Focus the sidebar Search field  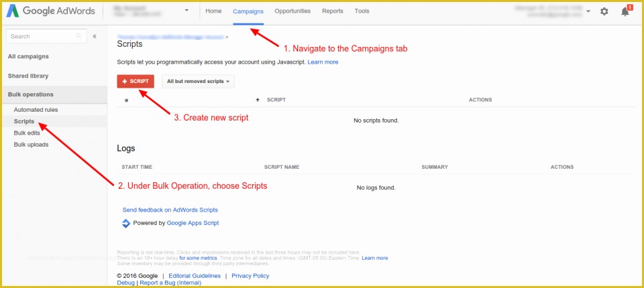46,36
